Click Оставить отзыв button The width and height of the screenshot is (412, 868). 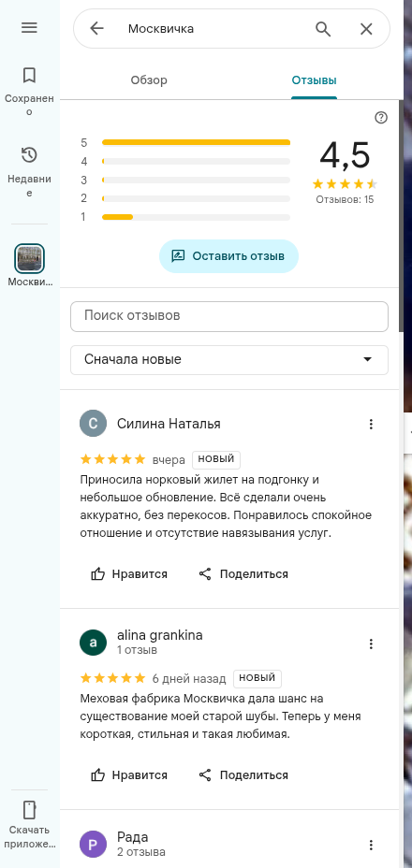pos(229,256)
